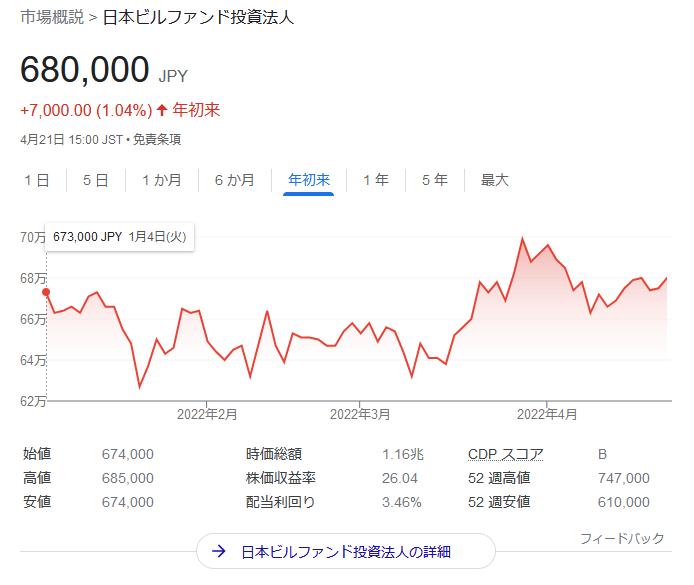694x585 pixels.
Task: Click the 70万 y-axis label
Action: 33,237
